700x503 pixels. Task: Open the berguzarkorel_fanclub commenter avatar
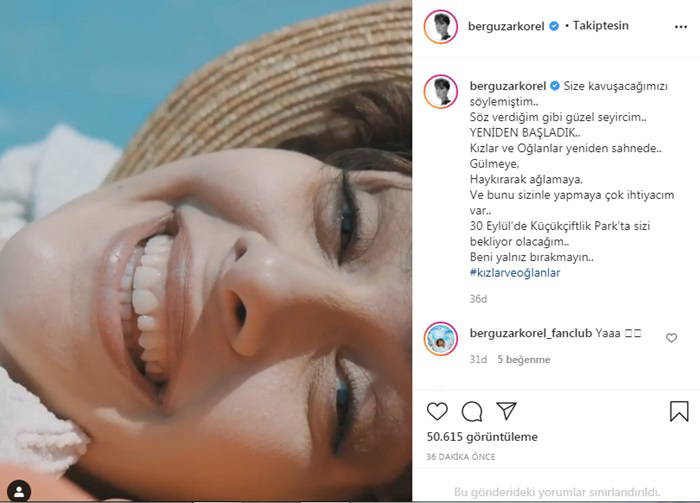[x=440, y=337]
